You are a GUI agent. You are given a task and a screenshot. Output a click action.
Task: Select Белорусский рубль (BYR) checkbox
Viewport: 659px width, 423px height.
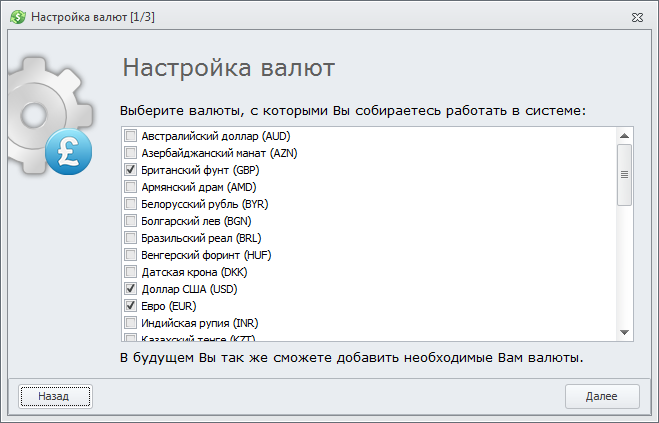click(x=131, y=204)
